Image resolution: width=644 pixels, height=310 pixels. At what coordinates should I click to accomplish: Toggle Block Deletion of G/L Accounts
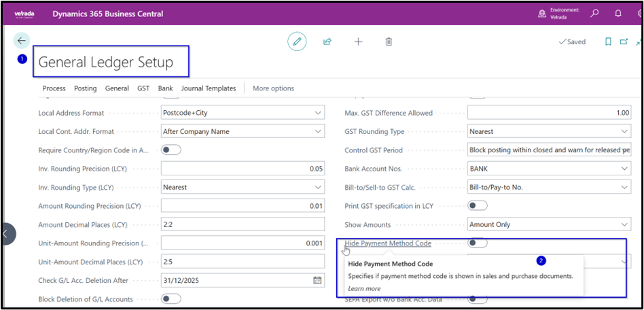[x=171, y=299]
